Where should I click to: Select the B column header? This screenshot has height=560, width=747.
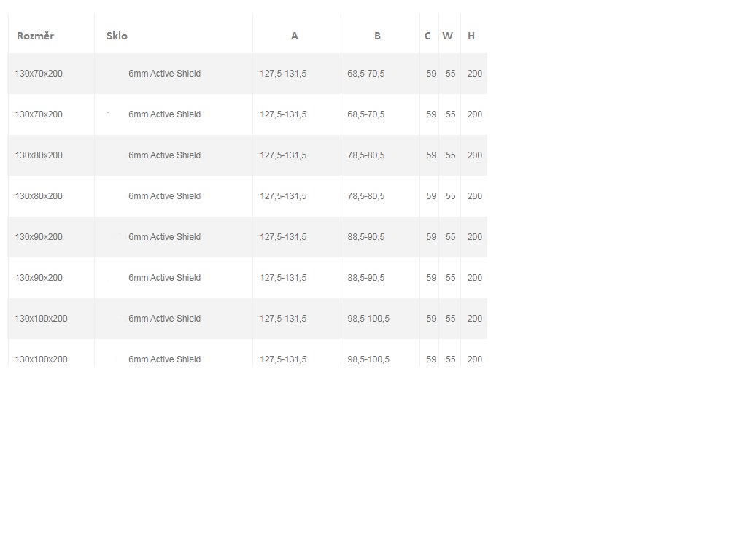pyautogui.click(x=377, y=36)
